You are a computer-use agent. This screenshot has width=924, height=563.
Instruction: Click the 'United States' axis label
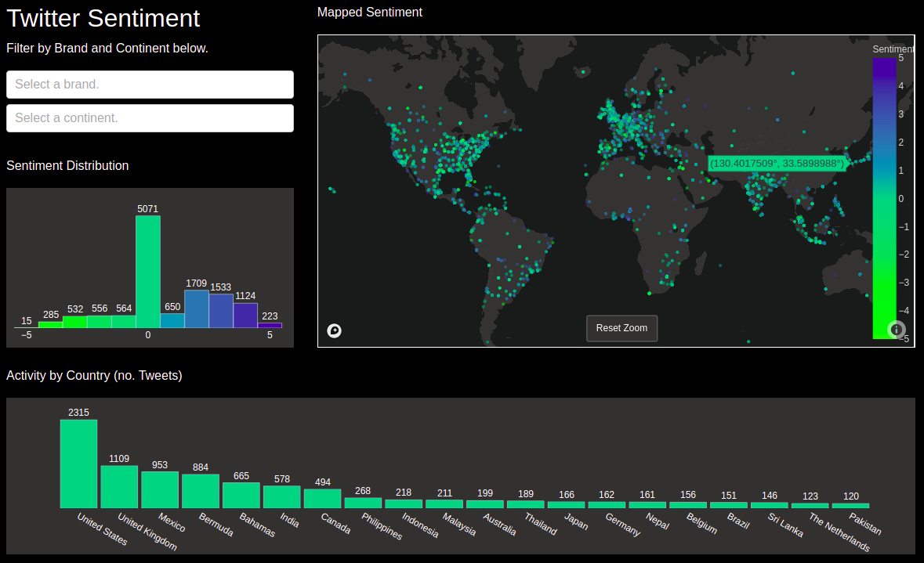[x=102, y=529]
